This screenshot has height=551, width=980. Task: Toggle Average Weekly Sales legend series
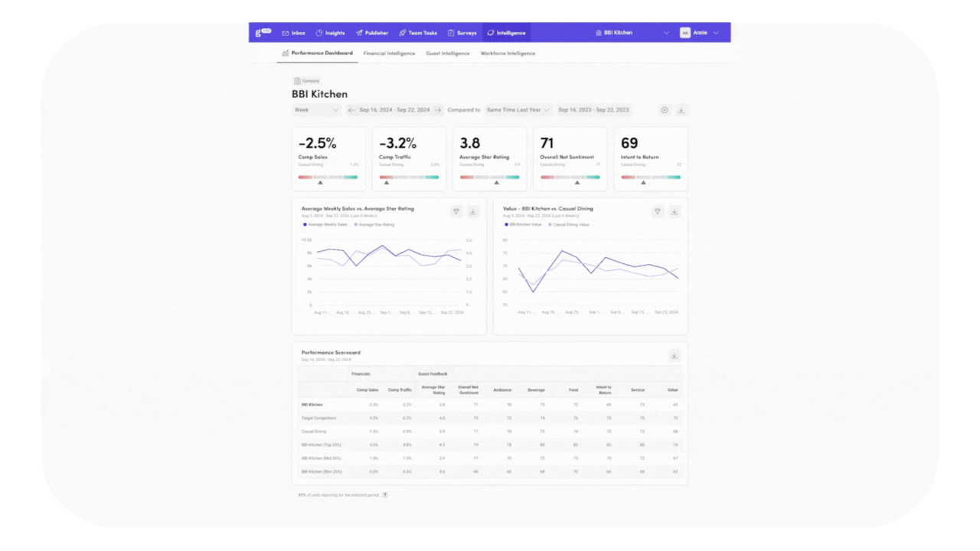click(326, 225)
